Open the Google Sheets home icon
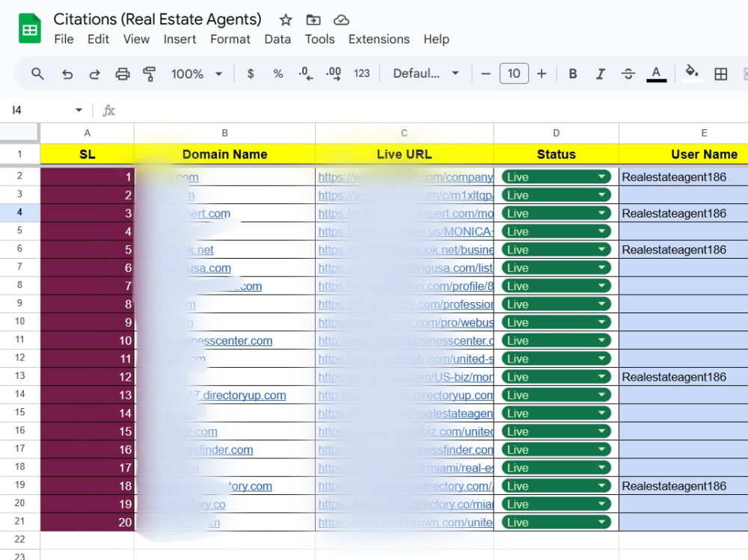 [x=30, y=28]
